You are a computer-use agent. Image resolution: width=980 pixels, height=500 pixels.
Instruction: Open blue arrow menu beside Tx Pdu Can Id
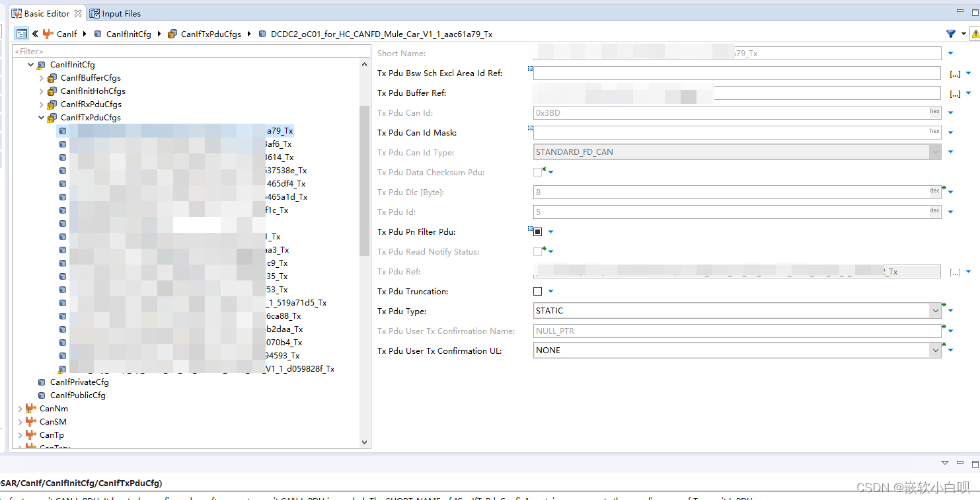[951, 113]
